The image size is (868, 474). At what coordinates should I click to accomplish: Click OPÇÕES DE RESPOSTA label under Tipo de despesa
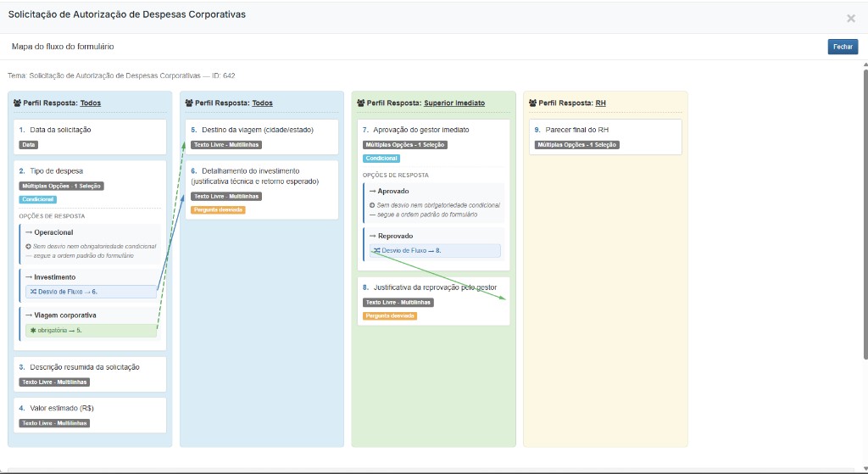click(52, 216)
